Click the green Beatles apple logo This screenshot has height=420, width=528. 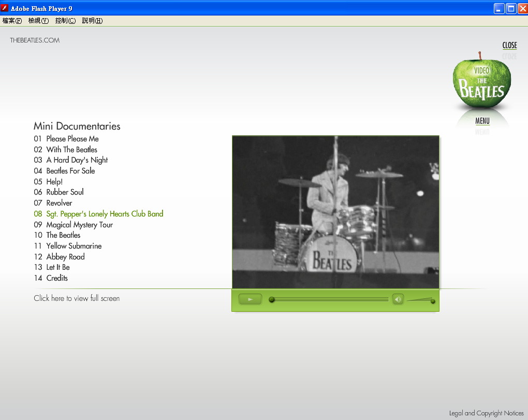tap(482, 81)
